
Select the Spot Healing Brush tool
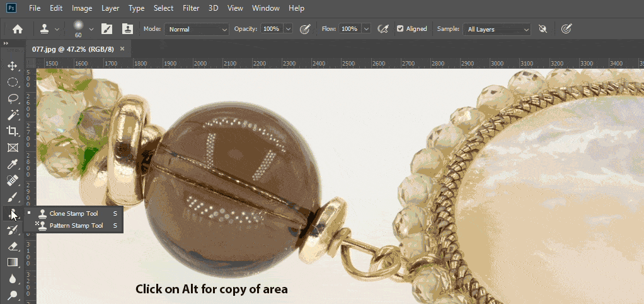point(13,180)
